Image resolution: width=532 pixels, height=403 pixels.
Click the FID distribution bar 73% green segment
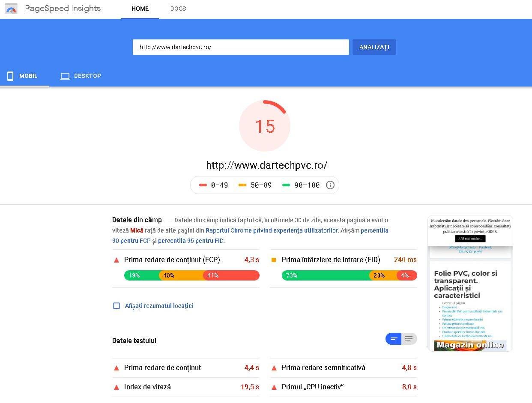(x=326, y=275)
